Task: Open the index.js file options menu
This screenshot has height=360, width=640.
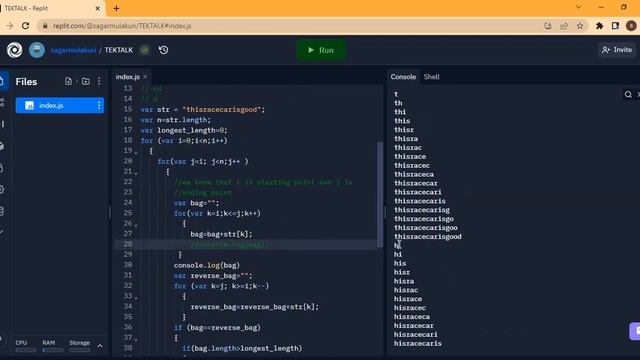Action: coord(99,106)
